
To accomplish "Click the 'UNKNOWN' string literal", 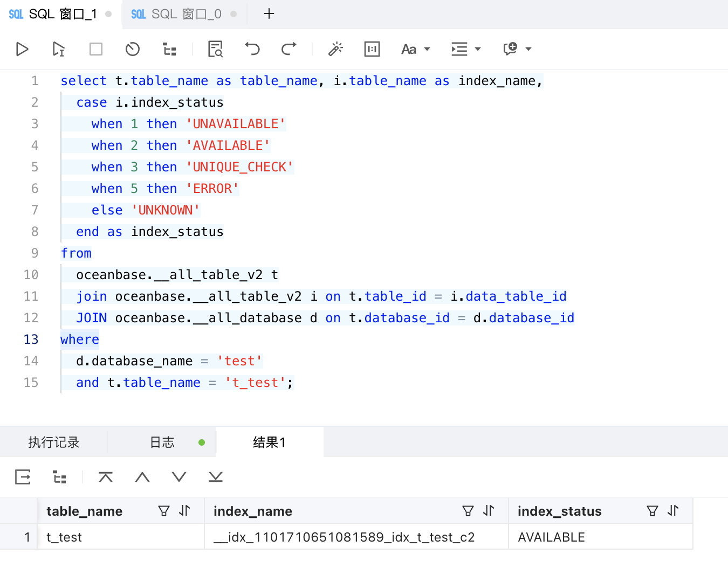I will (166, 210).
